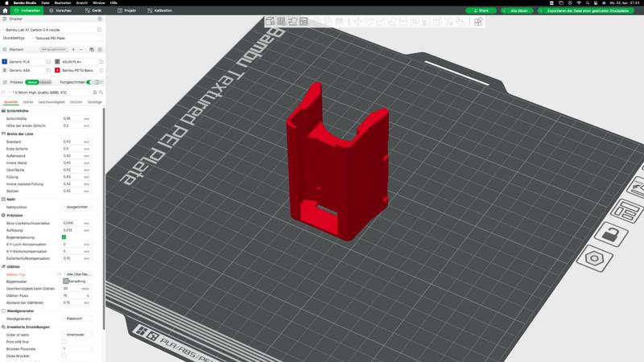
Task: Search process settings with magnifier icon
Action: coord(101,93)
